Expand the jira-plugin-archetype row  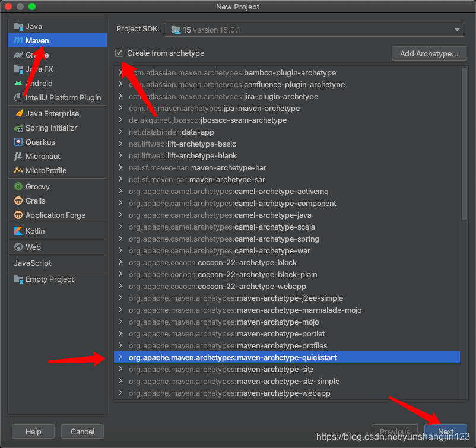coord(121,96)
